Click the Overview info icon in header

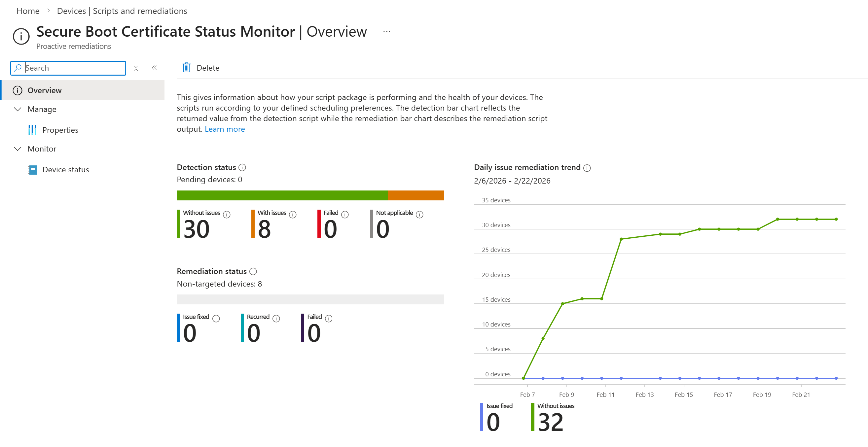[21, 36]
